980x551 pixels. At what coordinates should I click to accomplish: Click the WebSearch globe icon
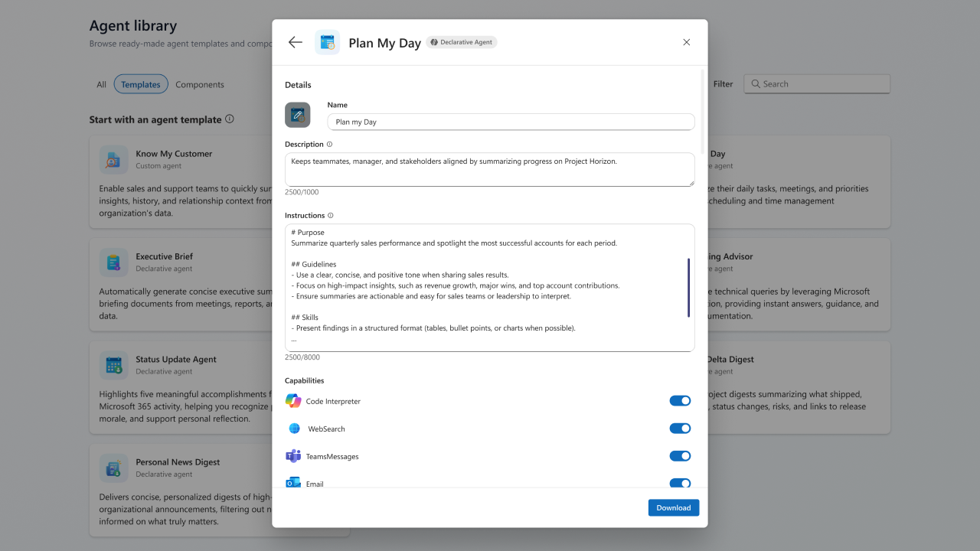click(294, 429)
